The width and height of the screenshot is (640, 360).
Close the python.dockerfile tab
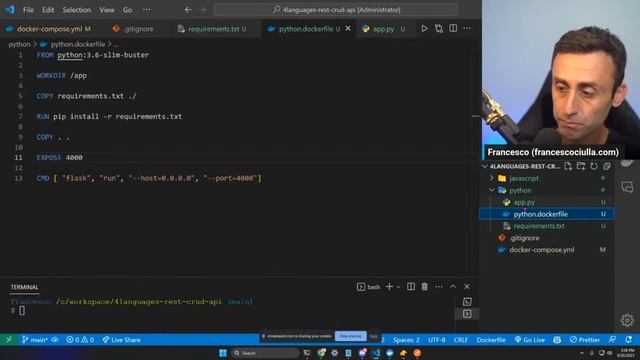[x=348, y=29]
